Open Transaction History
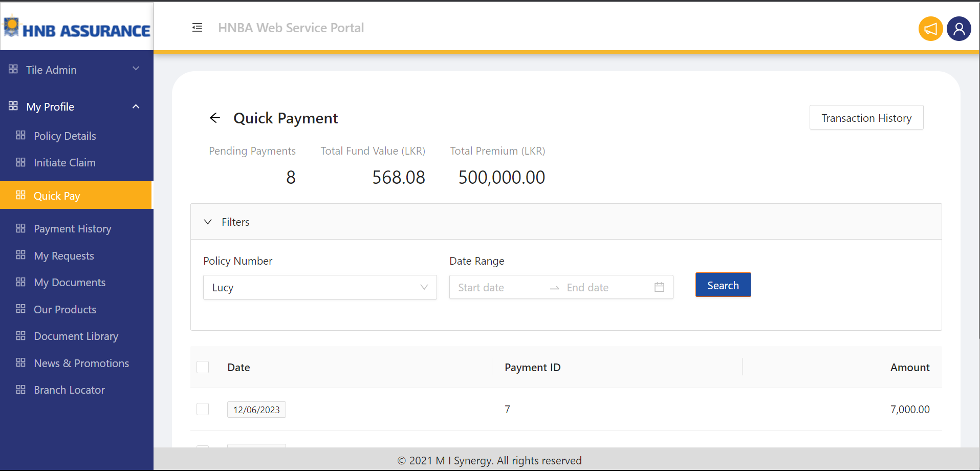 coord(866,118)
